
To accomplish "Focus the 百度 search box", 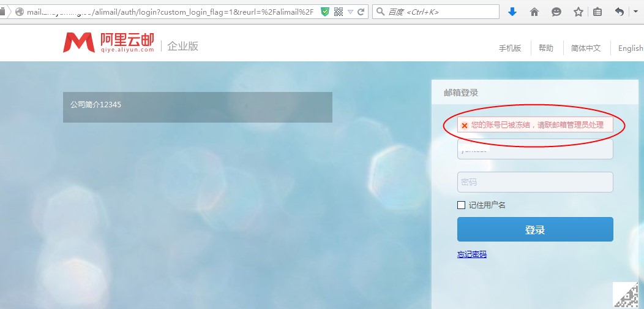I will tap(441, 12).
